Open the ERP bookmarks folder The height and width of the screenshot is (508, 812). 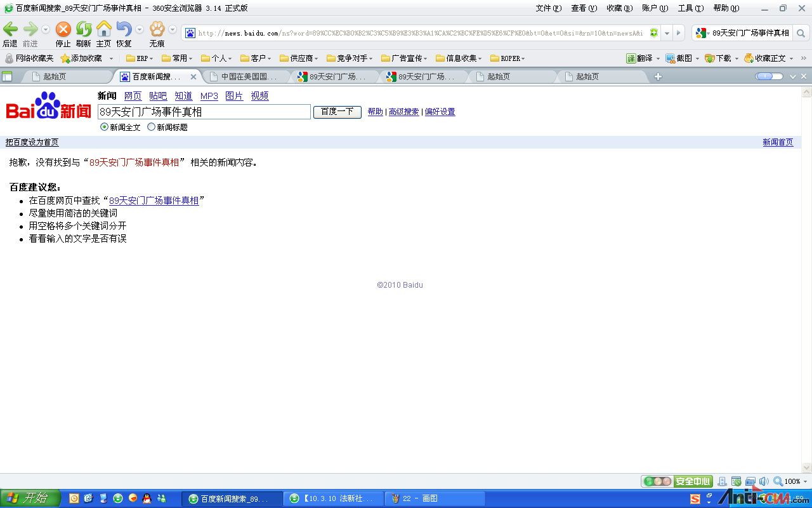pos(140,58)
